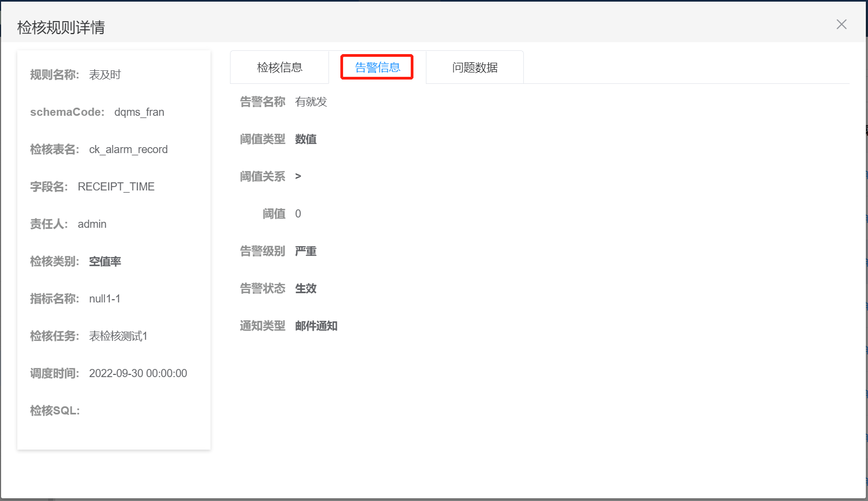Switch to the 检核信息 tab
The image size is (868, 501).
(x=279, y=68)
